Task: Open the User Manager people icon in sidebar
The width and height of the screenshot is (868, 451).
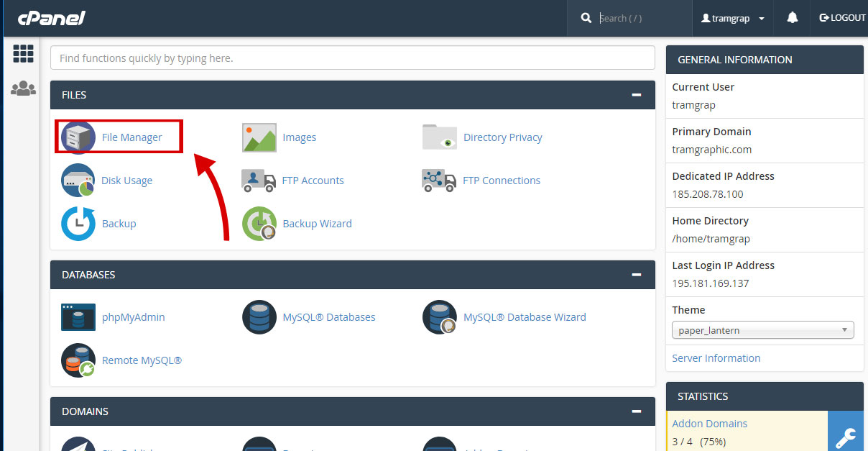Action: coord(23,88)
